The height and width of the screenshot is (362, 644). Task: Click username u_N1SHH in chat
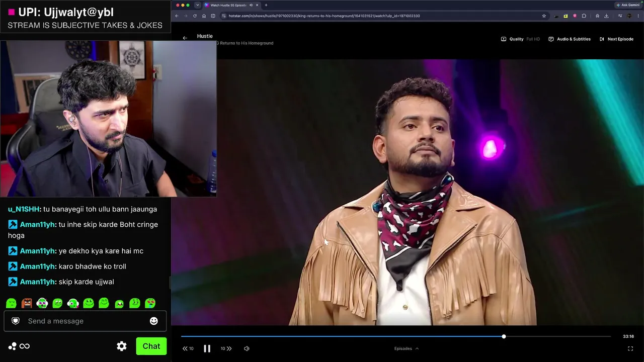24,209
